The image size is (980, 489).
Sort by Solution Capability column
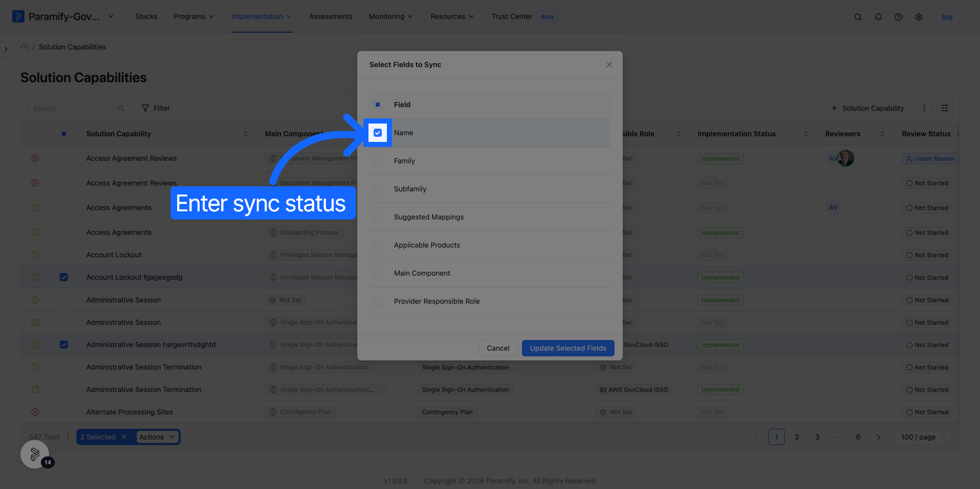tap(246, 134)
